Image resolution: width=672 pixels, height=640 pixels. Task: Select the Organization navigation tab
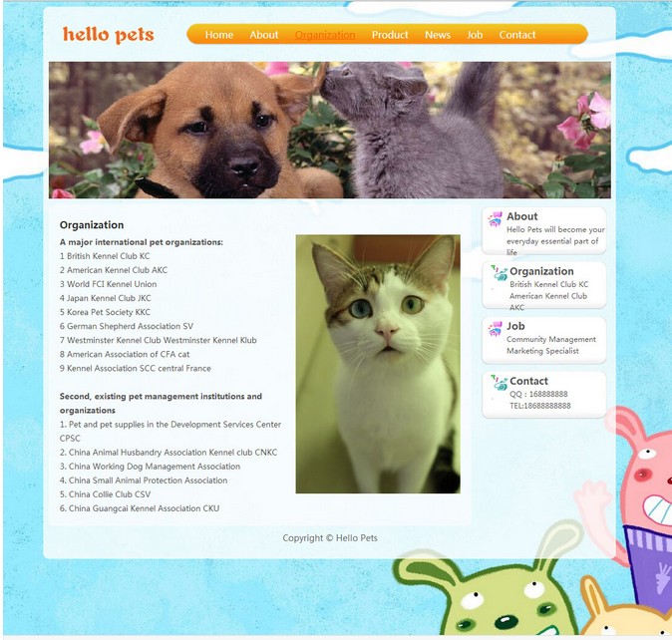(x=325, y=35)
